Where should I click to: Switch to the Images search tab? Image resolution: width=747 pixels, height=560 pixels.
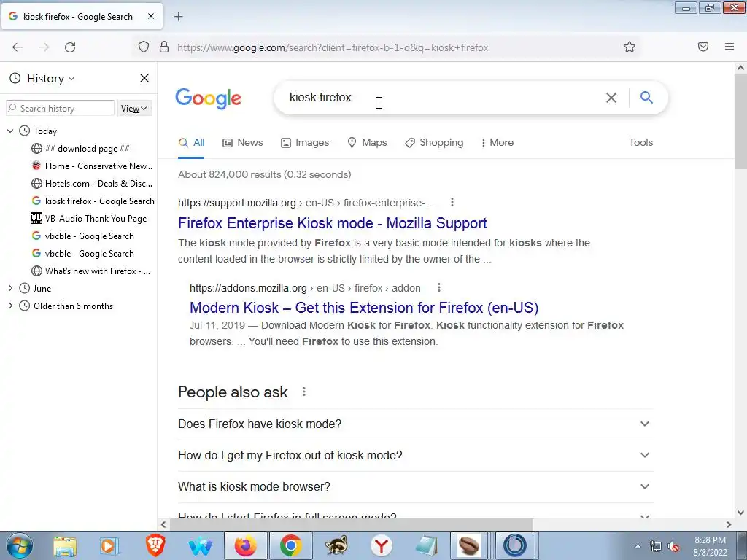305,142
